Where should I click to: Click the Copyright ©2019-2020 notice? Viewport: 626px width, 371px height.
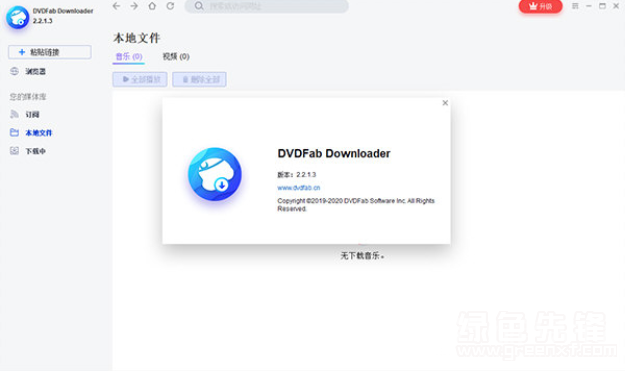(x=356, y=204)
